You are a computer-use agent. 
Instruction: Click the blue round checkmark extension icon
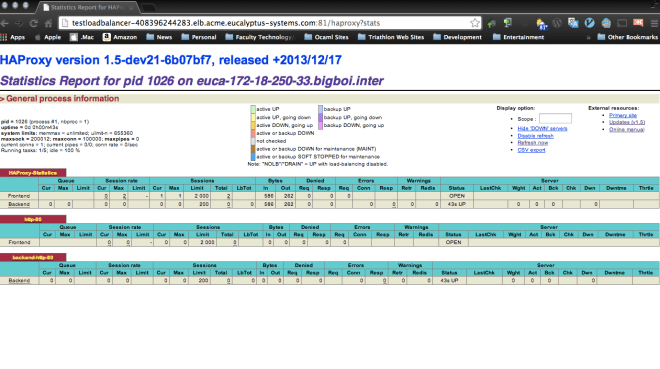click(x=589, y=23)
